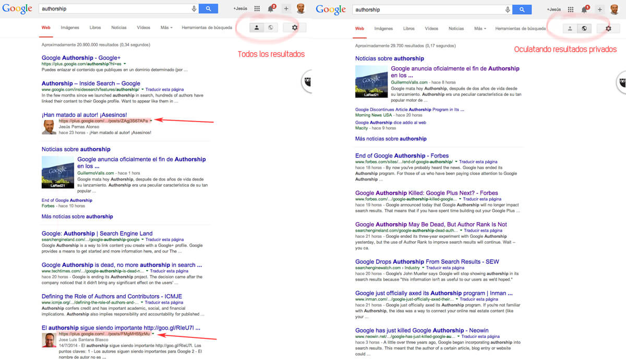Click Jesús Pemas Alonso author photo thumbnail
The height and width of the screenshot is (364, 626).
(49, 127)
